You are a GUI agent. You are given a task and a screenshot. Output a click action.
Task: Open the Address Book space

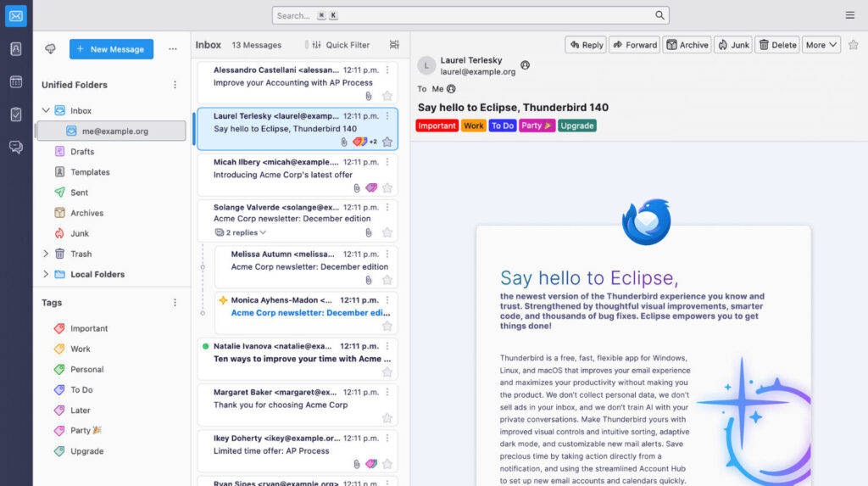[16, 49]
